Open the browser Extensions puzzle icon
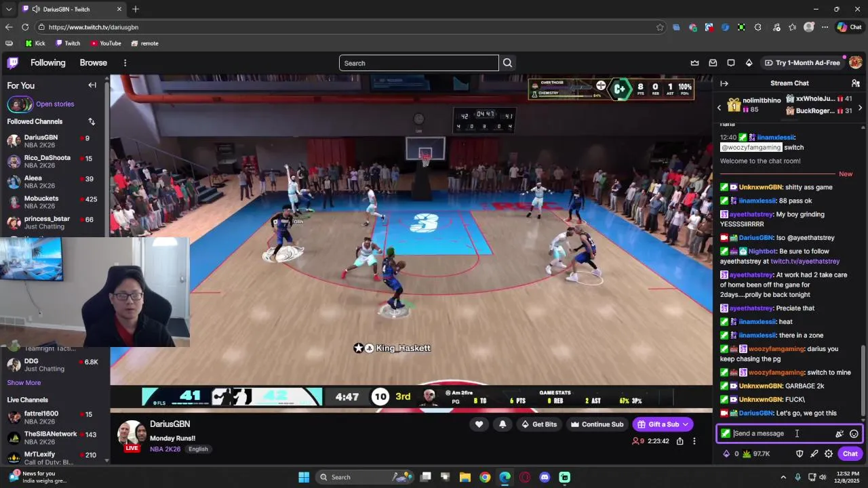The image size is (868, 488). (757, 27)
